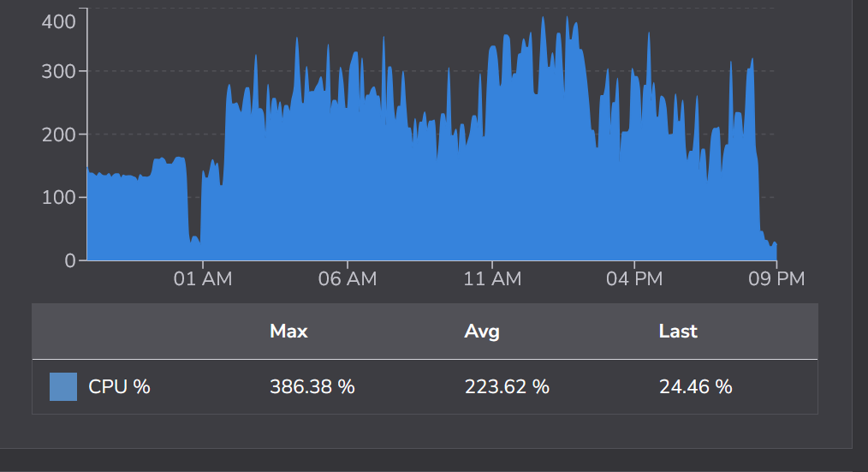This screenshot has width=868, height=472.
Task: Click the 09 PM x-axis time label
Action: [x=776, y=279]
